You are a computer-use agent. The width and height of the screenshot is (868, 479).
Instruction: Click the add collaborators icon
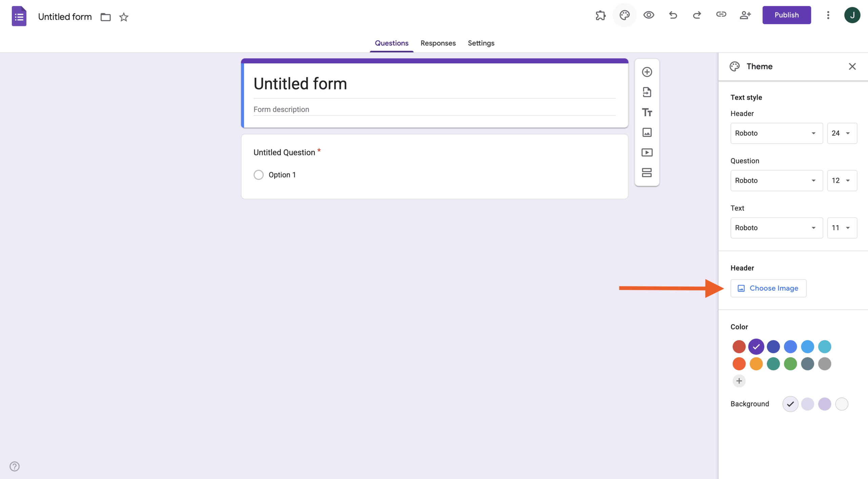[745, 15]
